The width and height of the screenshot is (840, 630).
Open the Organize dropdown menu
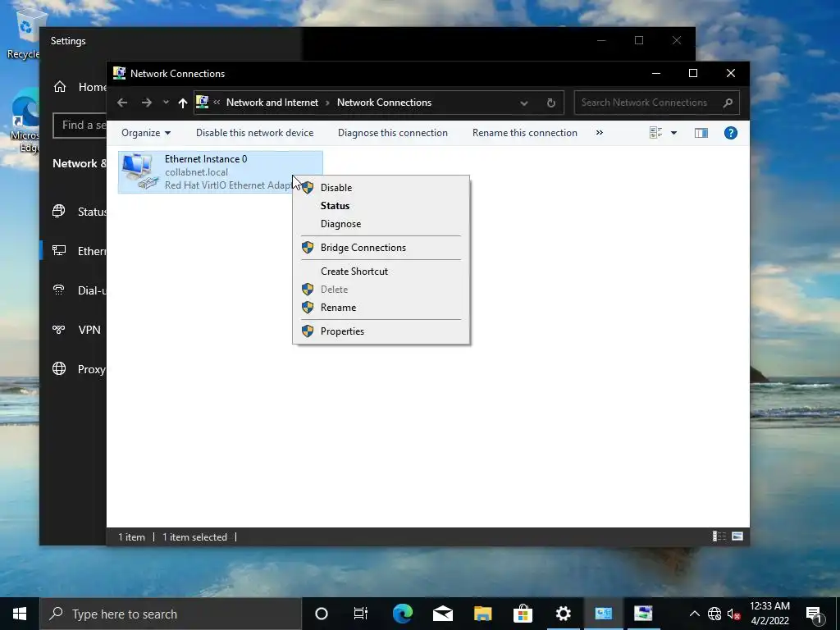[146, 133]
